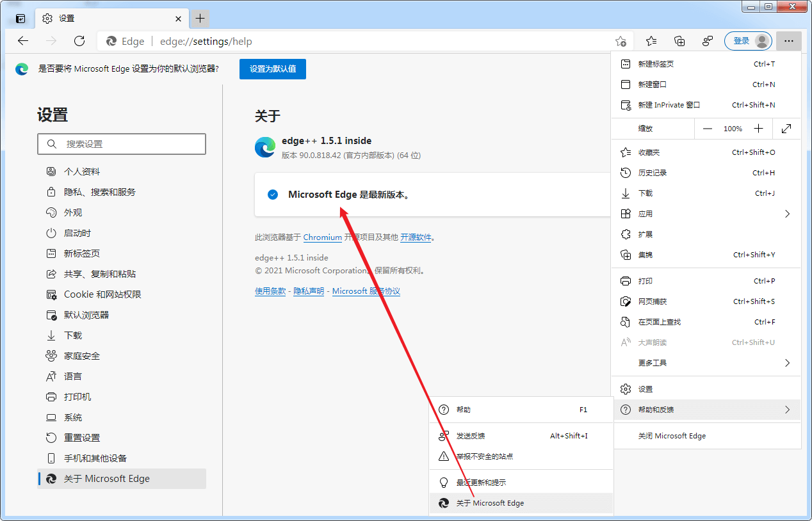The height and width of the screenshot is (521, 812).
Task: Select 打印 in the menu
Action: click(706, 281)
